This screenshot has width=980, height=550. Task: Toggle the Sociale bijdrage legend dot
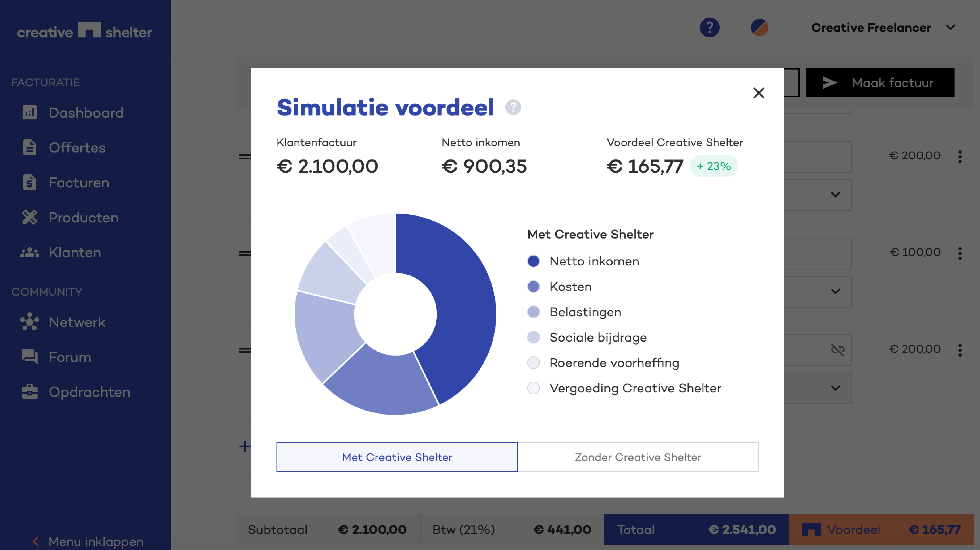point(533,337)
